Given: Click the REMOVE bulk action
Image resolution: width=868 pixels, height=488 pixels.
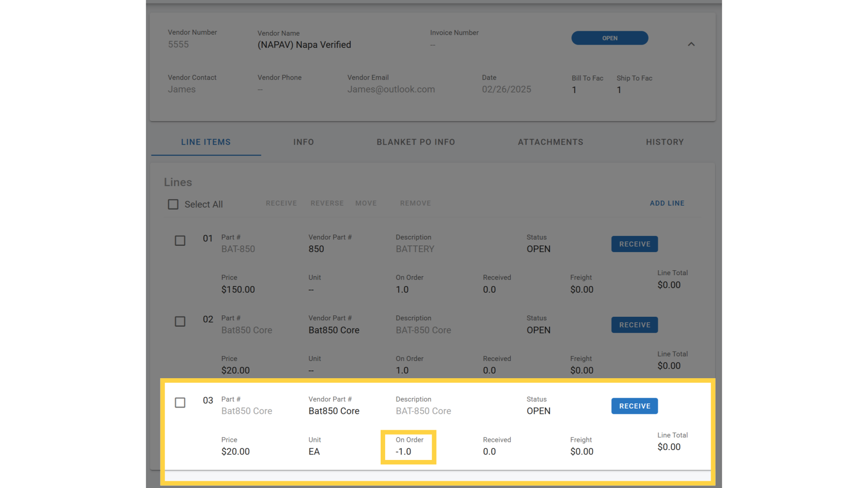Looking at the screenshot, I should click(x=415, y=203).
